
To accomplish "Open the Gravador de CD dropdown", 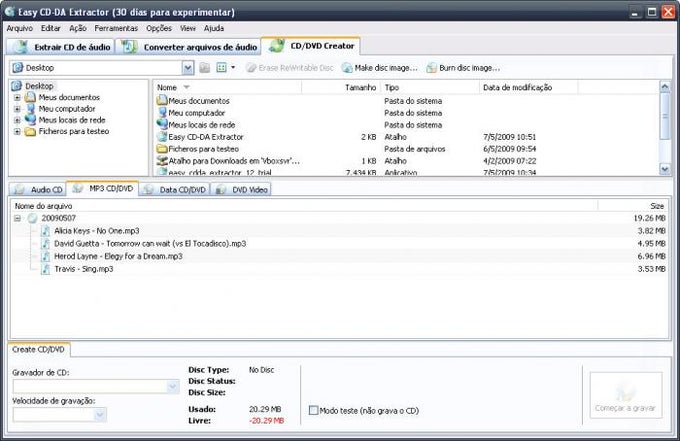I will (173, 386).
